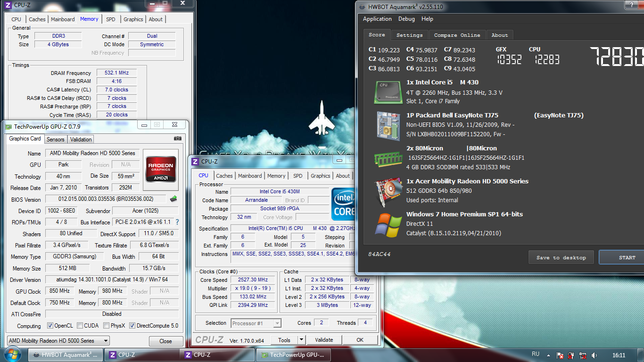Click the power plug tray icon

pos(571,355)
